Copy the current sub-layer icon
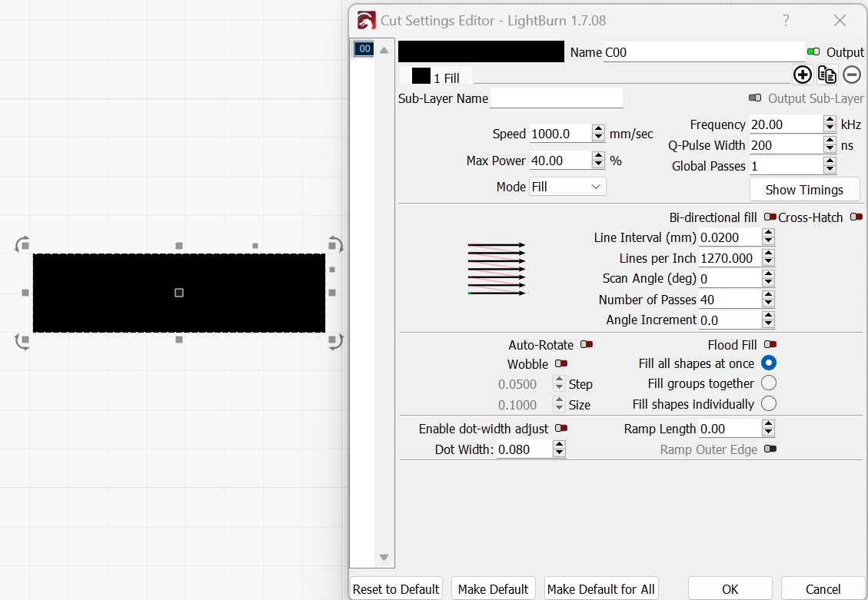868x600 pixels. click(827, 75)
